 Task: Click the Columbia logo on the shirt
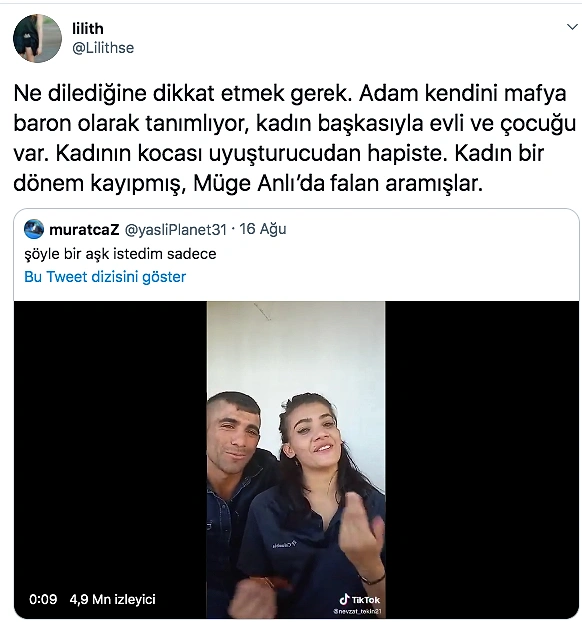pos(284,545)
